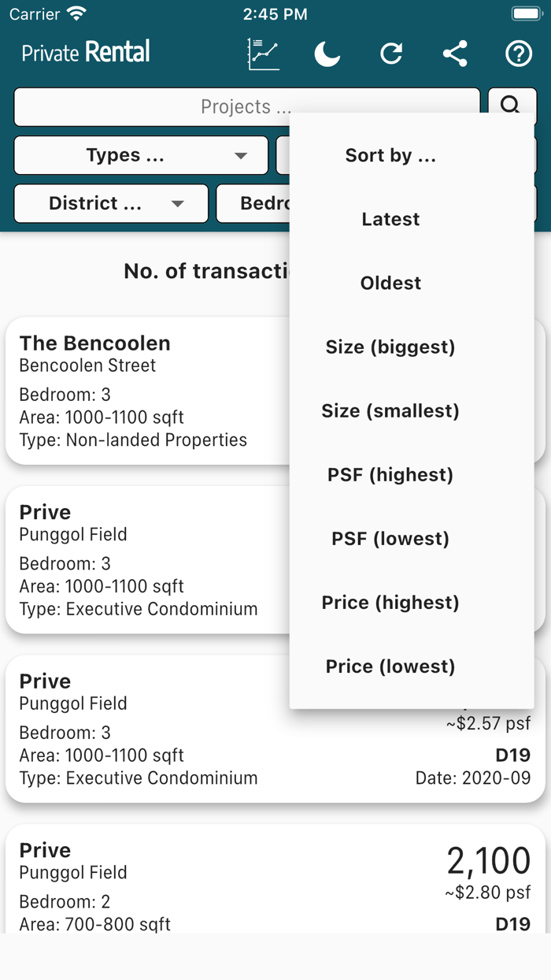Select Latest in the sort menu
551x980 pixels.
[390, 219]
